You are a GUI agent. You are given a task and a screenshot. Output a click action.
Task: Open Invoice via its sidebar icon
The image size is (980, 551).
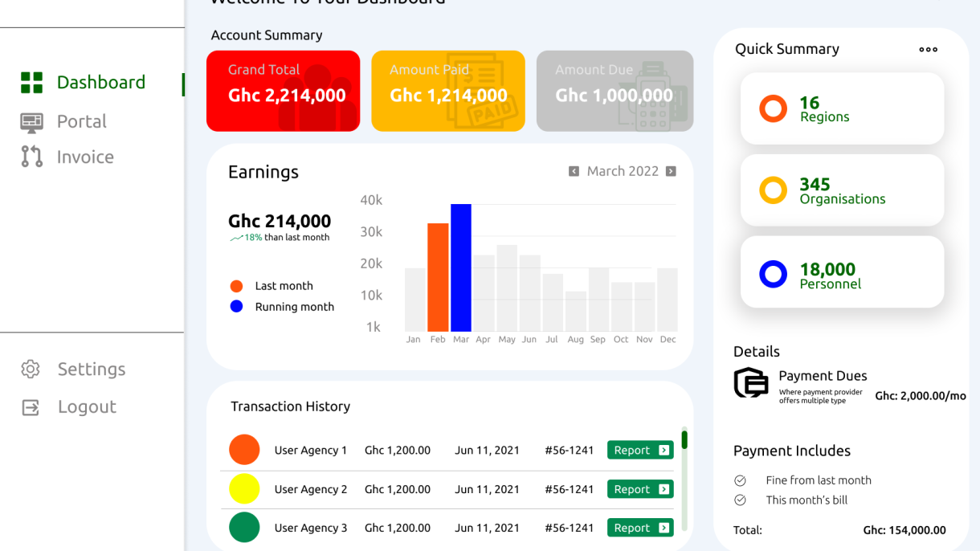pos(31,157)
